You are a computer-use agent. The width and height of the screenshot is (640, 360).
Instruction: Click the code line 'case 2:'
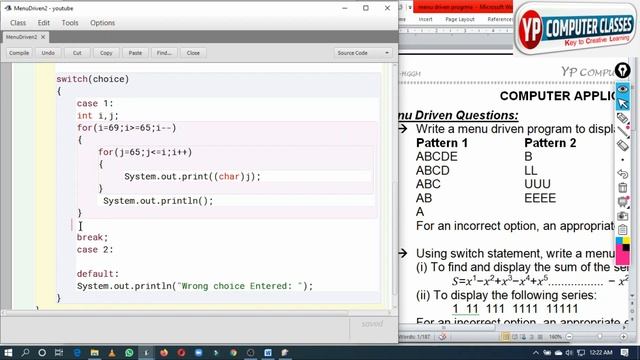point(95,249)
